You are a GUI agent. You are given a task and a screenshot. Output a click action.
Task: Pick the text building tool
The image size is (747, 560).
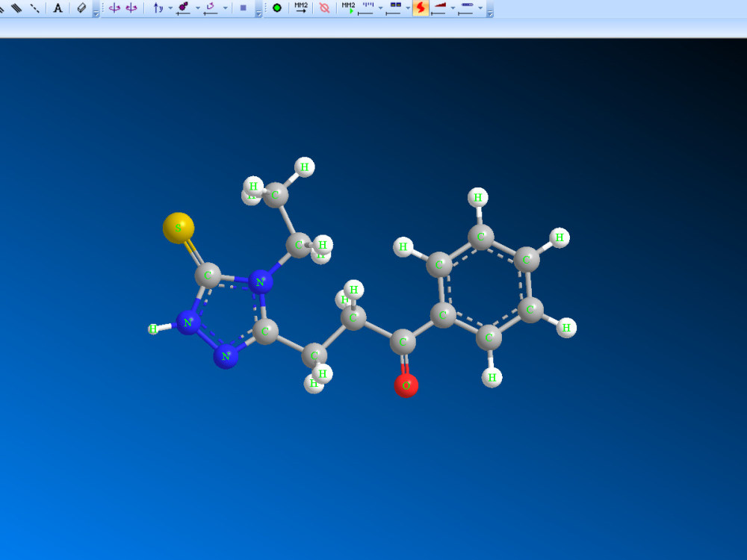(58, 8)
